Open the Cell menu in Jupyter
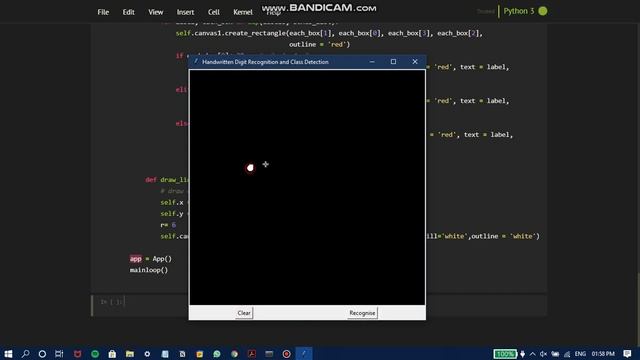This screenshot has height=360, width=640. (x=214, y=12)
